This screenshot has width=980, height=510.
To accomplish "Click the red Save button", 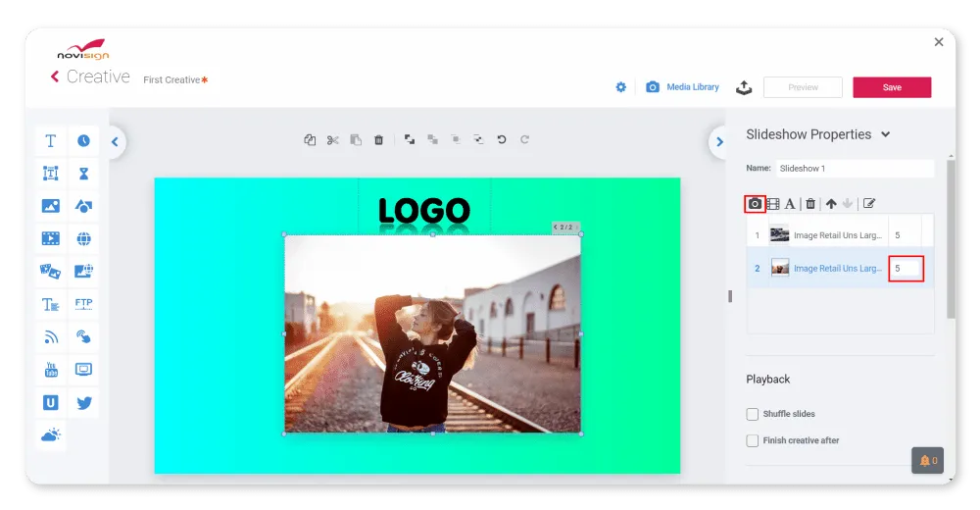I will click(892, 87).
